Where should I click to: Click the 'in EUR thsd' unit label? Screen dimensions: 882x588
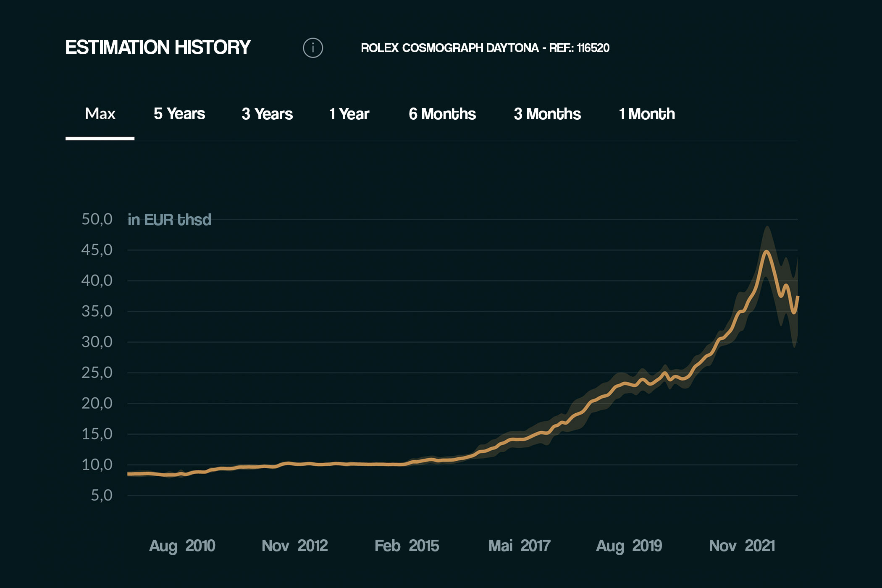[x=169, y=220]
